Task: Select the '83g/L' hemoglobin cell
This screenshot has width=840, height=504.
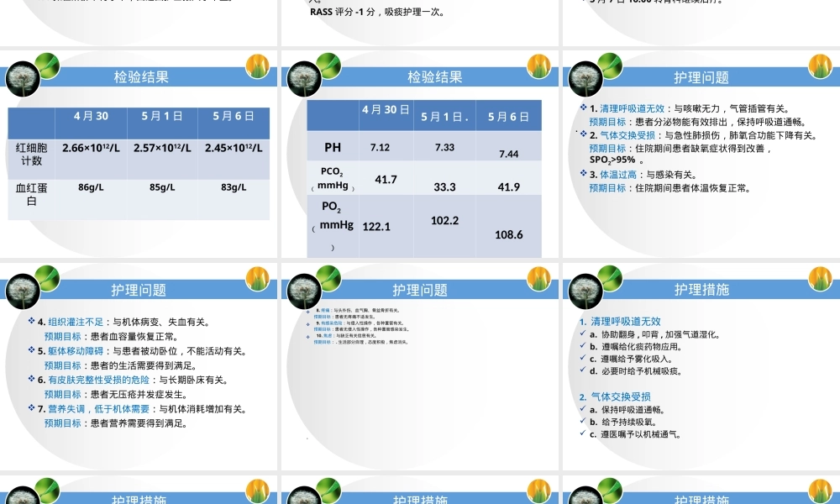Action: (x=234, y=187)
